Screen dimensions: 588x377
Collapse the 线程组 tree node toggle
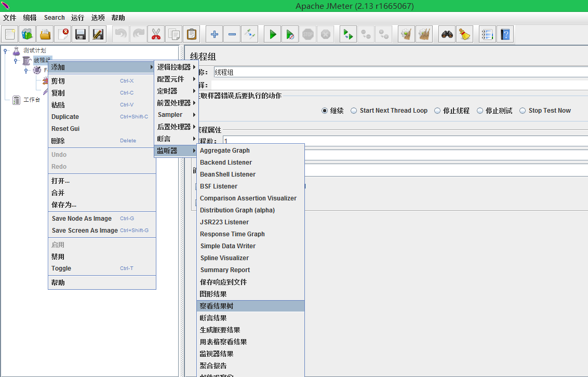(x=16, y=60)
